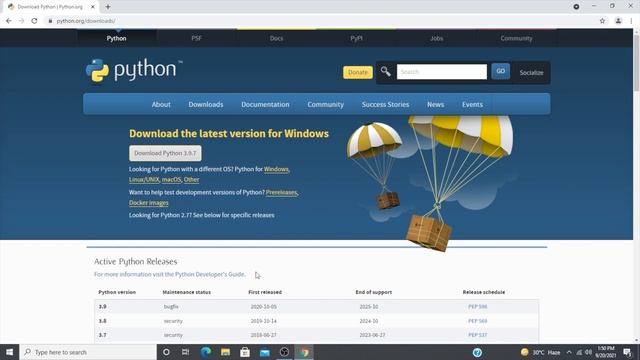Open the volume speaker icon
Viewport: 640px width, 360px height.
point(589,352)
